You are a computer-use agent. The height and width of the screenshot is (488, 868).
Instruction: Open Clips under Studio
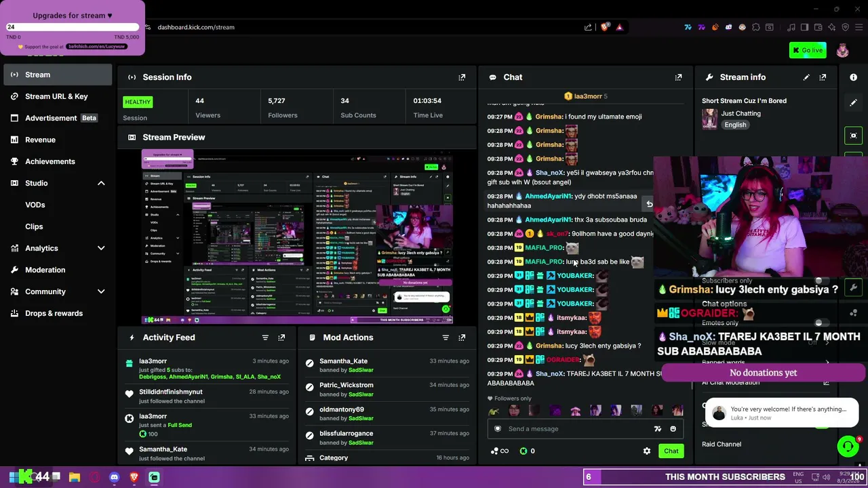(x=34, y=226)
